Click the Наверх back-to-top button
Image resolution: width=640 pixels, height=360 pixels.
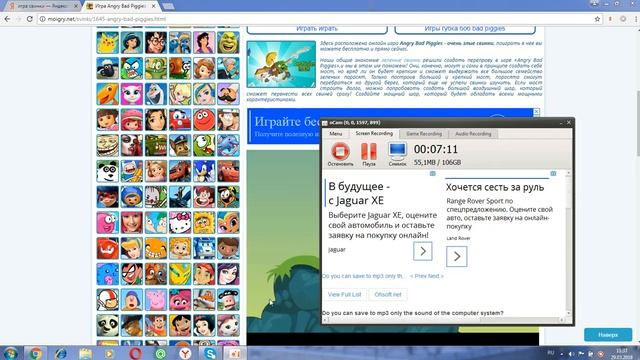[608, 335]
